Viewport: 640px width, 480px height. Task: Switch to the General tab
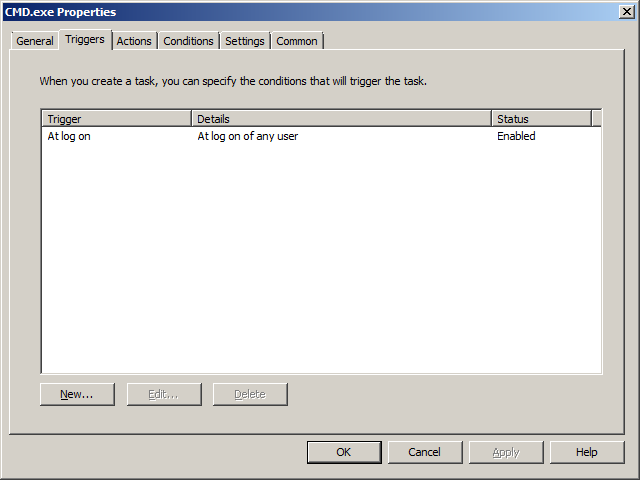[35, 41]
